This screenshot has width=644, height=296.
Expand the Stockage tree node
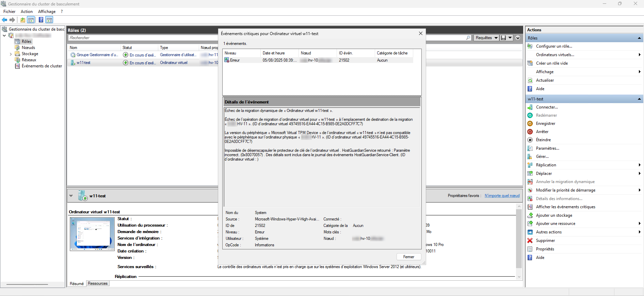[11, 54]
